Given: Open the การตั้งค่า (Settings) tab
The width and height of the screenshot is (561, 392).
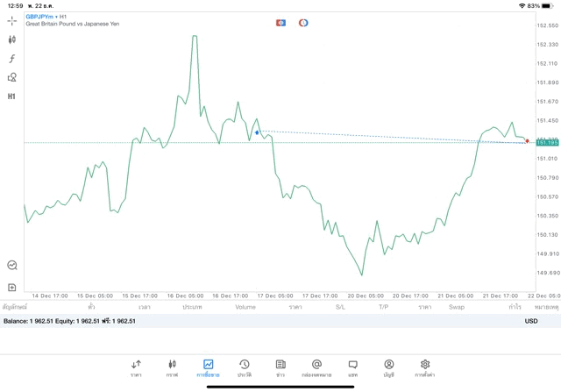Looking at the screenshot, I should pos(425,368).
